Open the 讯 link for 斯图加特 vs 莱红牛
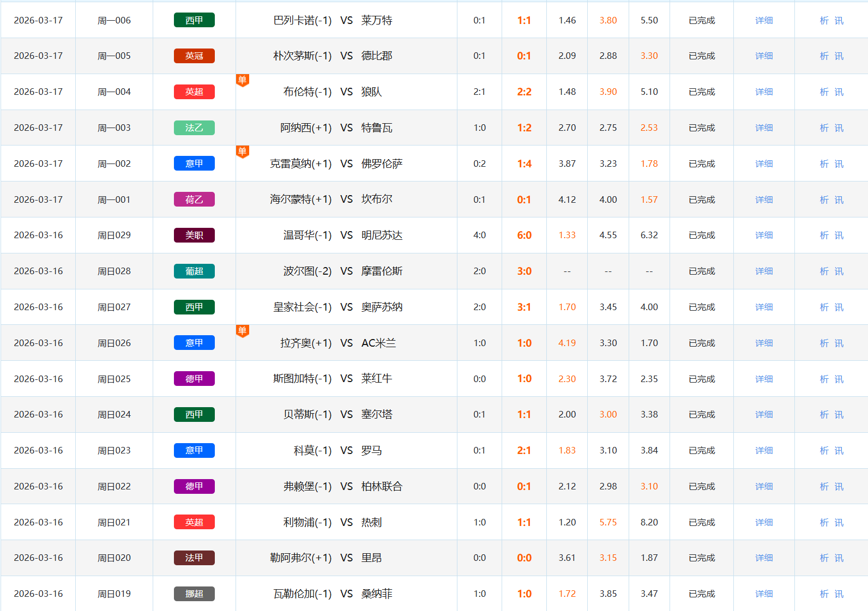 tap(839, 379)
